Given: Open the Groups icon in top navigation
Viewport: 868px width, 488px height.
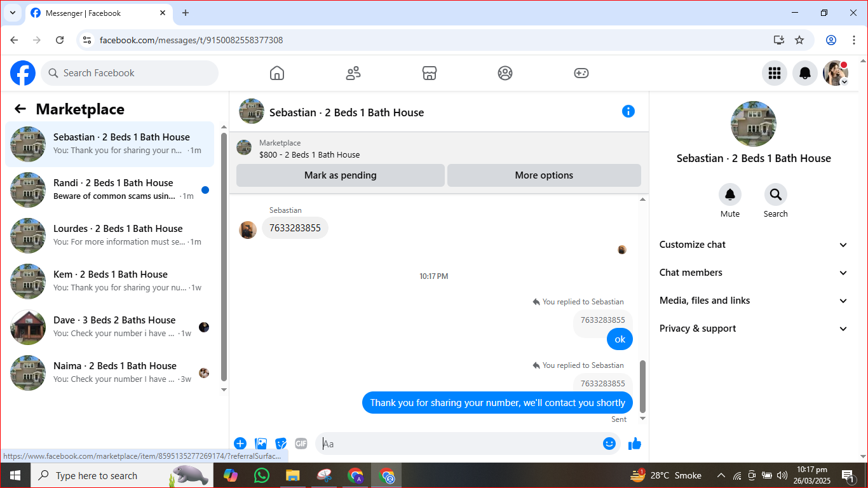Looking at the screenshot, I should [505, 73].
